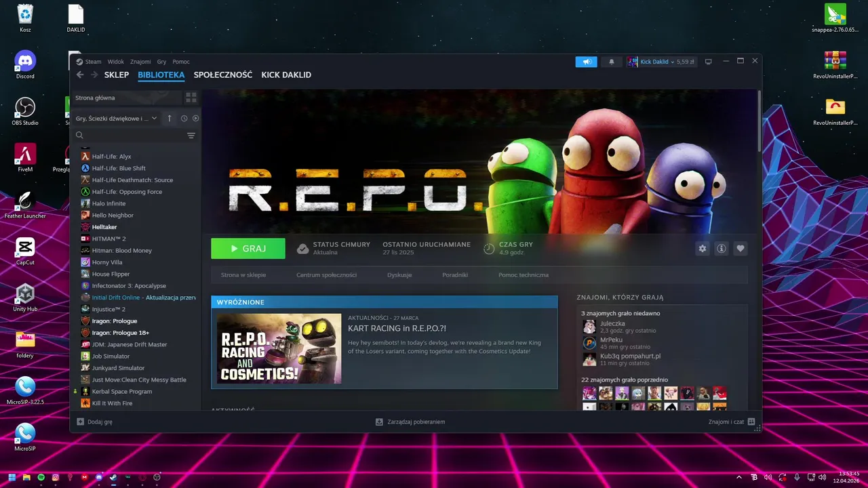Viewport: 868px width, 488px height.
Task: Add R.E.P.O. to favorites heart icon
Action: tap(741, 249)
